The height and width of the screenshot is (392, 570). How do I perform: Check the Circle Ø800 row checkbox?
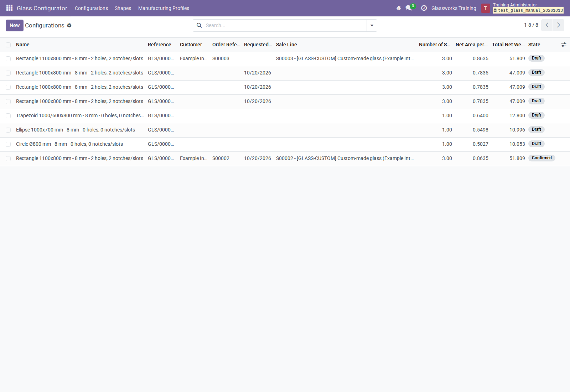click(x=8, y=144)
